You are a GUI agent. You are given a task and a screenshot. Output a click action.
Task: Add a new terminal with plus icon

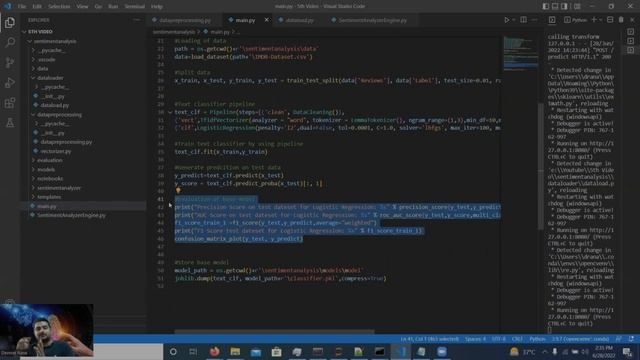pos(594,20)
